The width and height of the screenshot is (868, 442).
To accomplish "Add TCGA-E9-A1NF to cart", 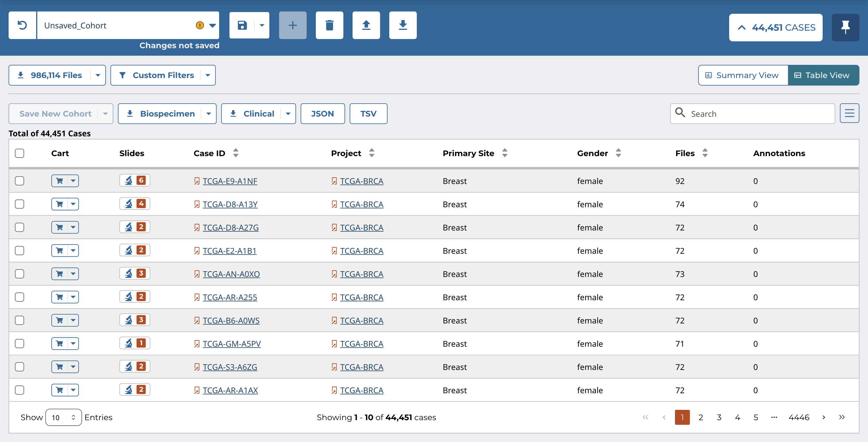I will (60, 181).
